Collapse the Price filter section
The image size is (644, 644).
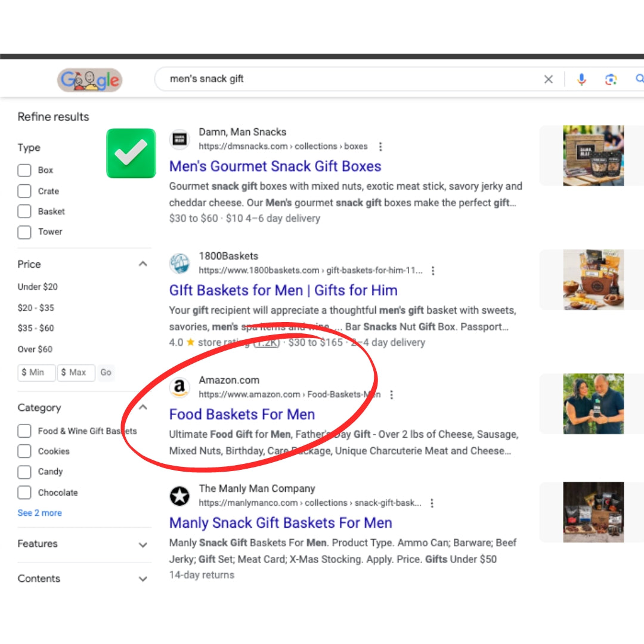143,264
